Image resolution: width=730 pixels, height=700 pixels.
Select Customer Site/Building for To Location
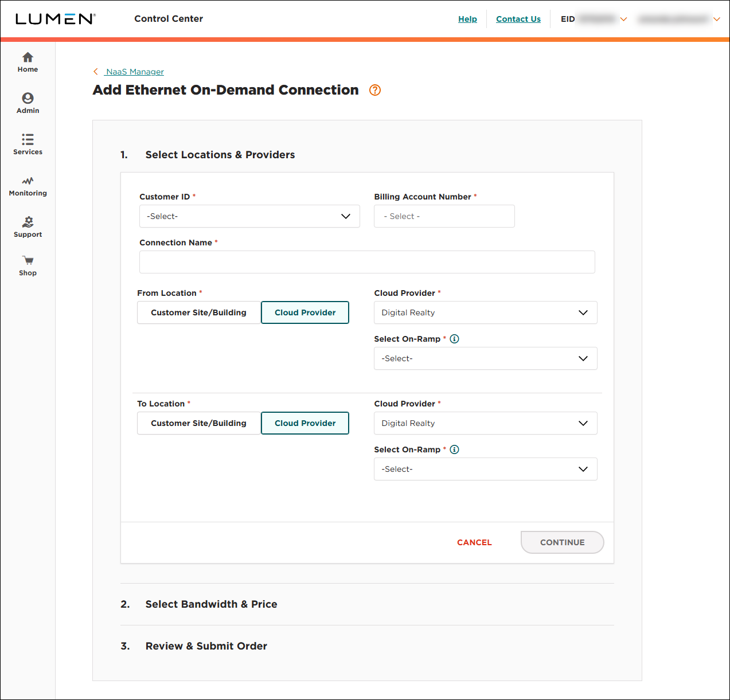click(x=198, y=423)
